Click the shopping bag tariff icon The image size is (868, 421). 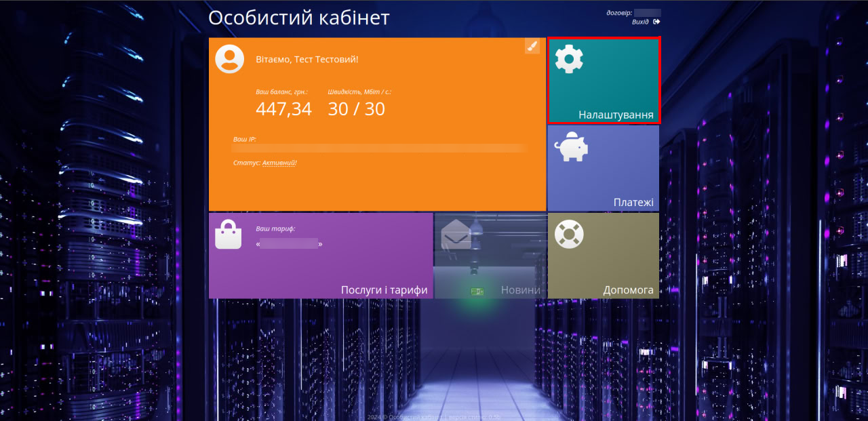pos(229,235)
